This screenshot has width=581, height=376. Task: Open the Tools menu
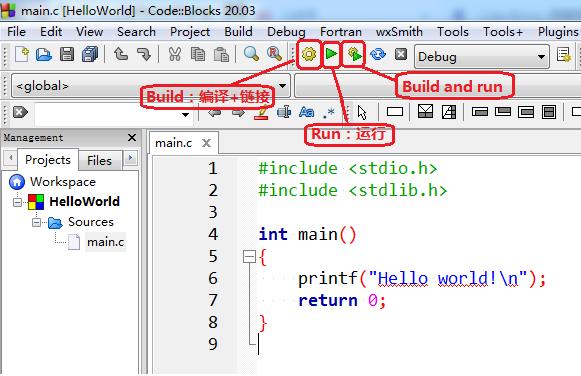pyautogui.click(x=452, y=32)
